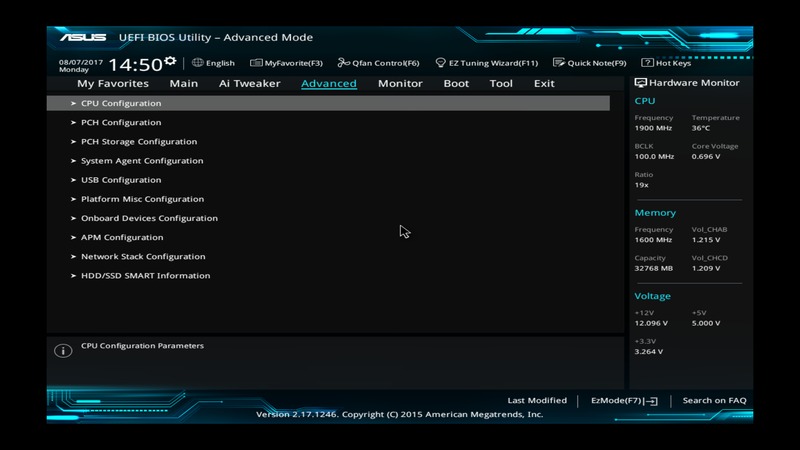The width and height of the screenshot is (800, 450).
Task: Expand CPU Configuration submenu
Action: tap(120, 103)
